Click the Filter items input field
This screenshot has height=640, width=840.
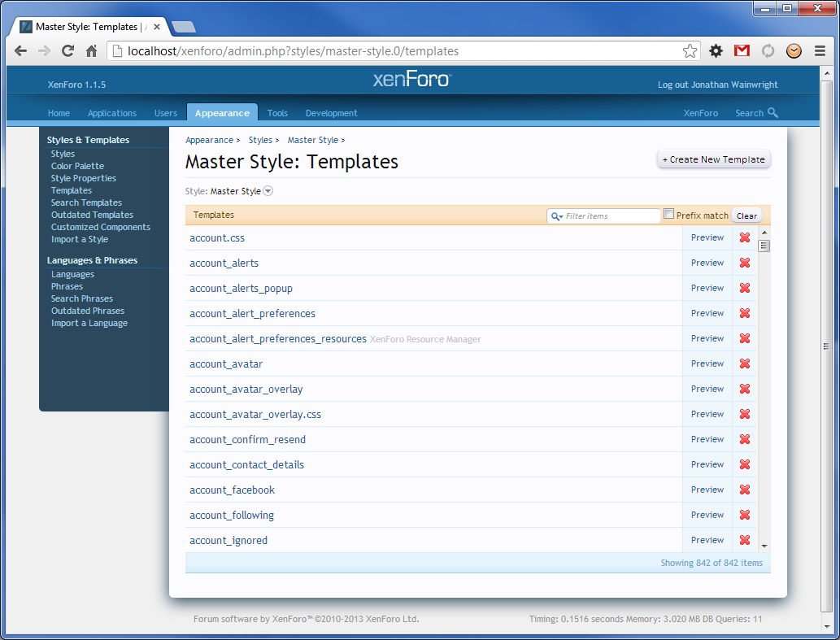tap(612, 216)
